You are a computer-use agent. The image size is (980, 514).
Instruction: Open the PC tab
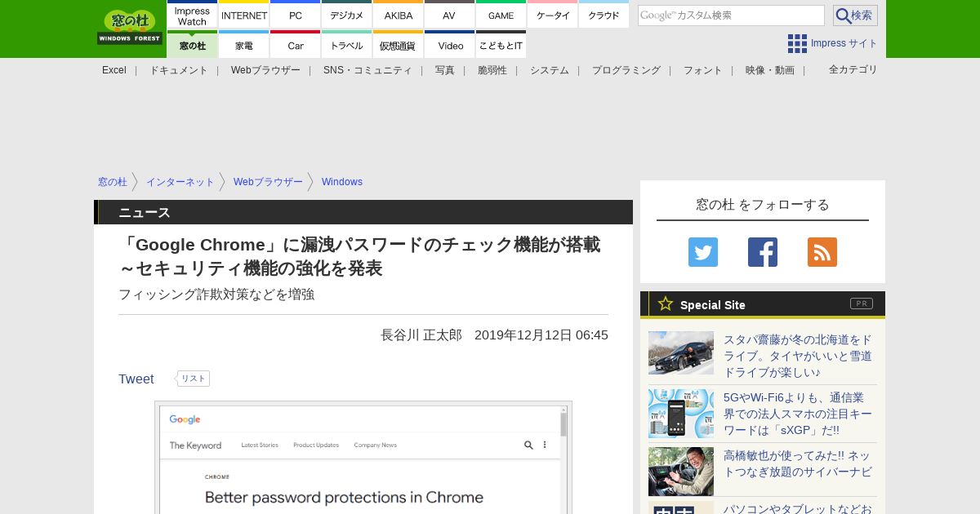point(296,16)
